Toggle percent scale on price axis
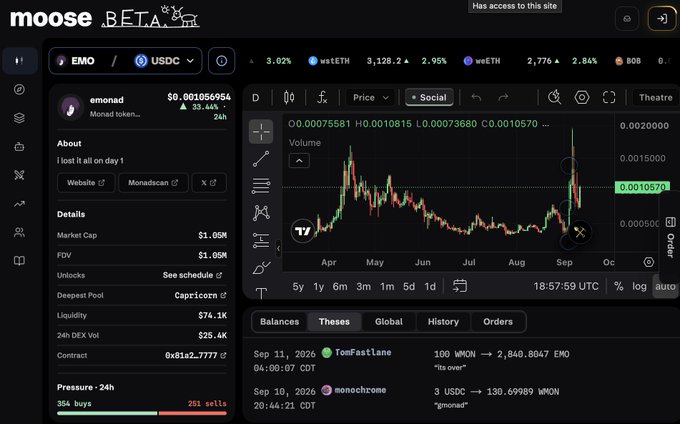Screen dimensions: 680x424 (618, 286)
